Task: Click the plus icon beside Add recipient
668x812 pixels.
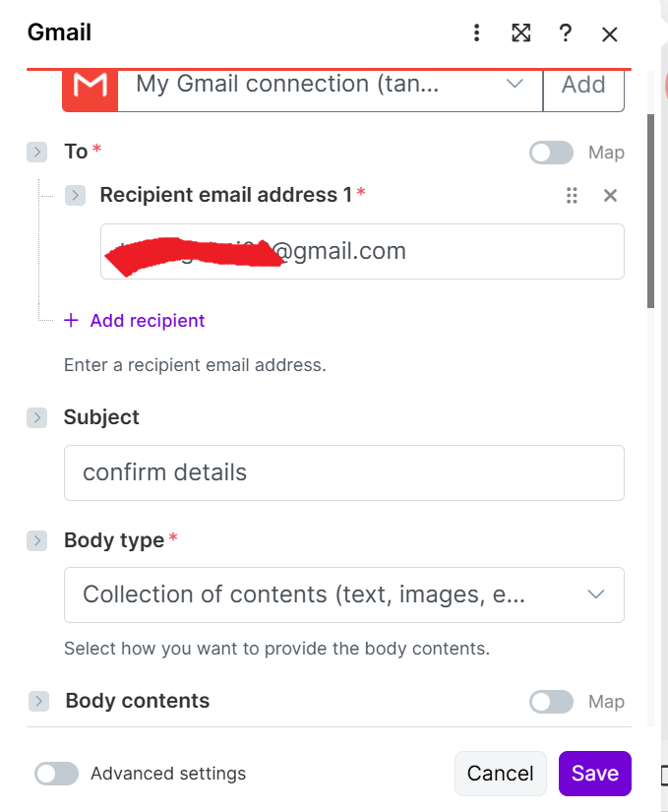Action: pyautogui.click(x=70, y=320)
